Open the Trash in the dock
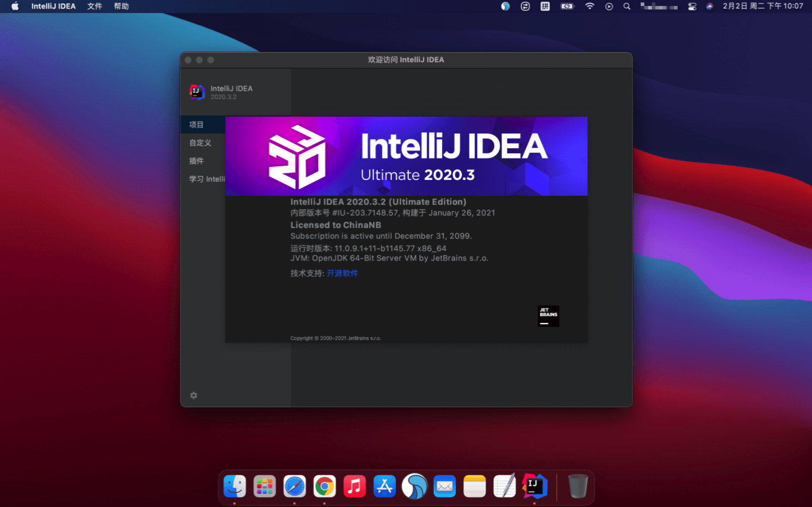812x507 pixels. tap(578, 486)
